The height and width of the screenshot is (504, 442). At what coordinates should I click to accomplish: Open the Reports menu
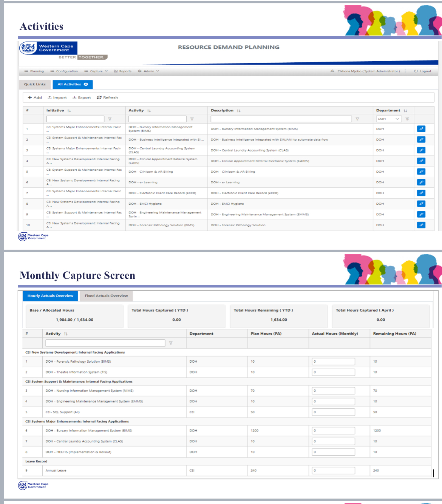[123, 71]
